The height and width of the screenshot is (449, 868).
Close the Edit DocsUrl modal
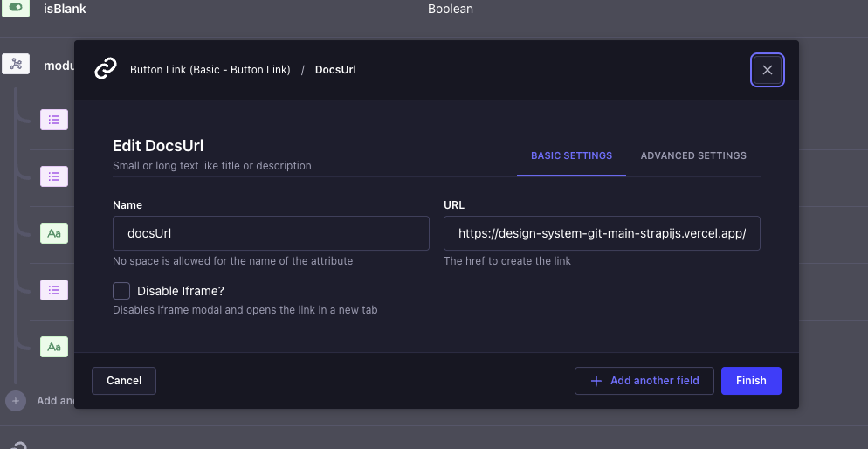coord(768,70)
